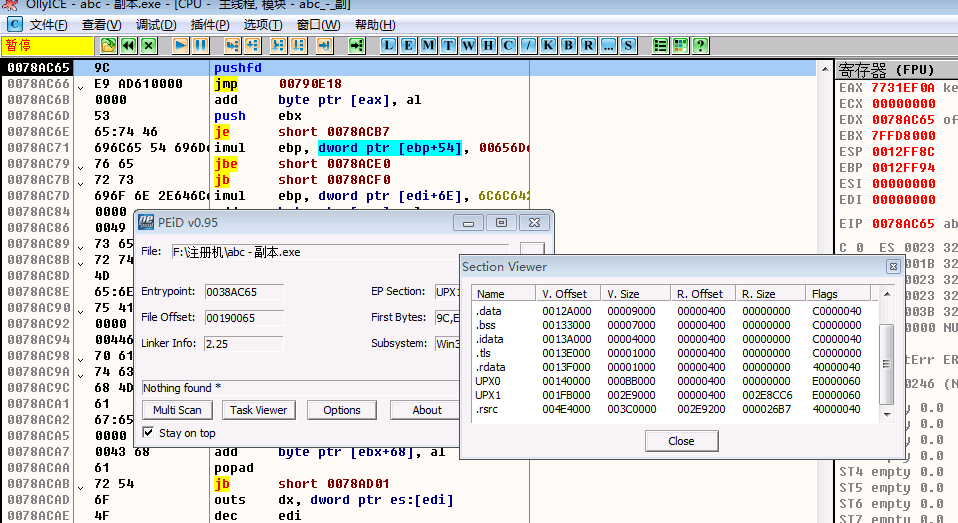Open Memory map with M button
Image resolution: width=958 pixels, height=523 pixels.
pyautogui.click(x=428, y=46)
